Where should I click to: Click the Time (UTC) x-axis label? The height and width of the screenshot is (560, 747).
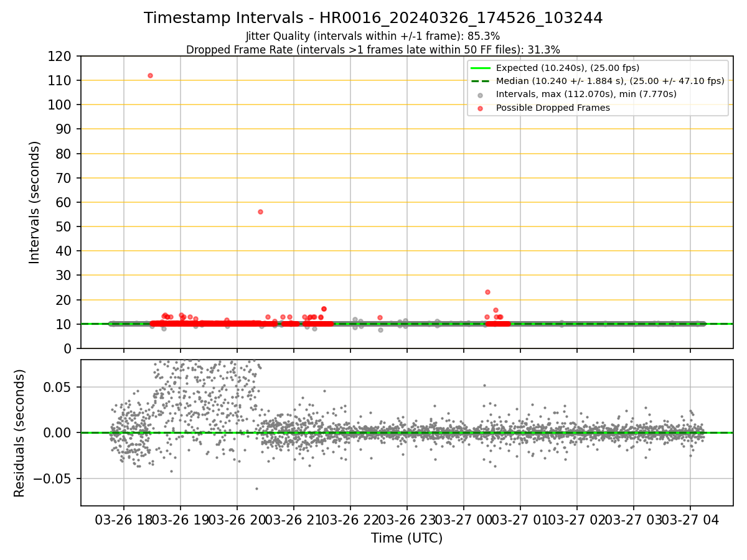[x=407, y=538]
